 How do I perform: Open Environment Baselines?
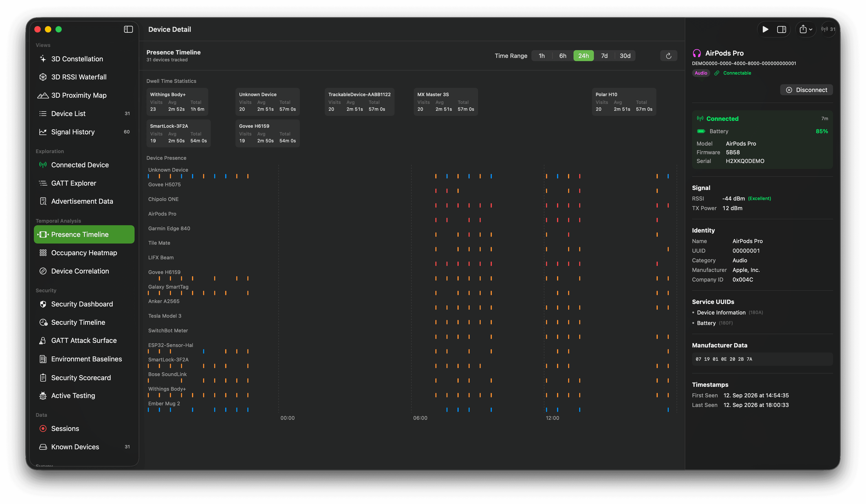click(x=84, y=359)
